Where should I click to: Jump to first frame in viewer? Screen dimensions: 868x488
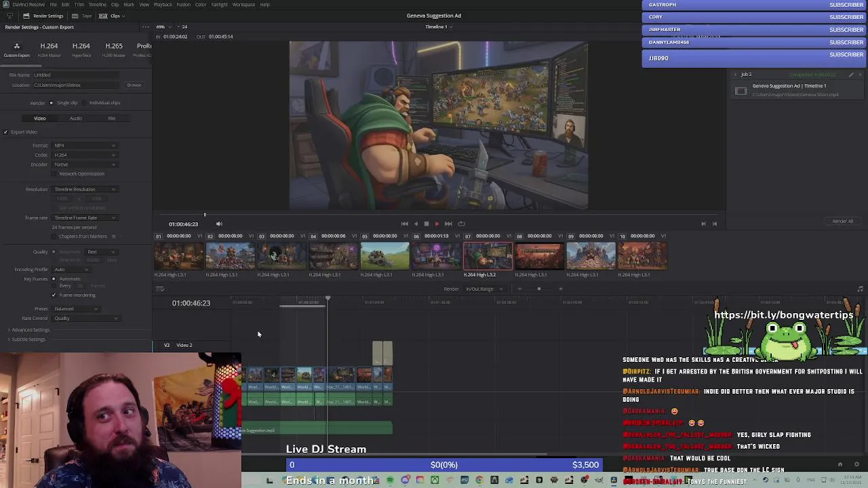[x=405, y=224]
